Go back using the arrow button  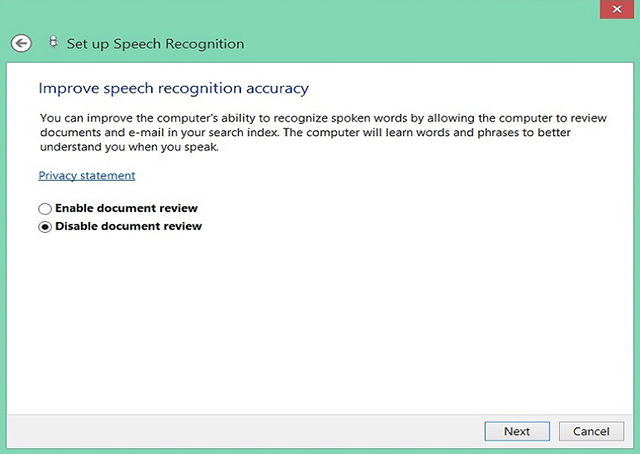(x=21, y=43)
